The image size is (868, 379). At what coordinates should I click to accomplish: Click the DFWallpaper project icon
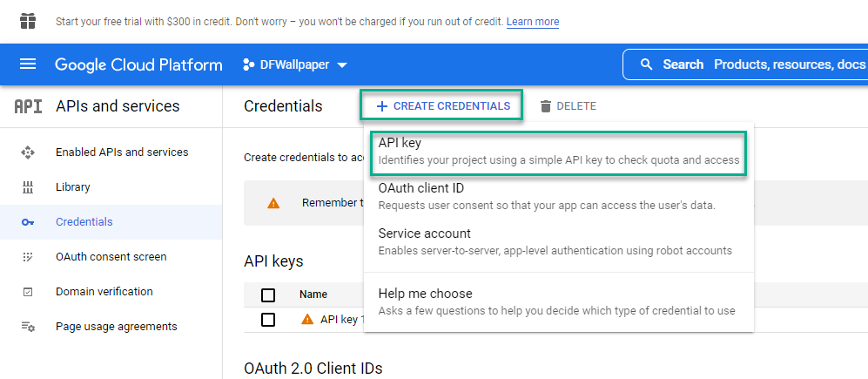click(x=248, y=64)
